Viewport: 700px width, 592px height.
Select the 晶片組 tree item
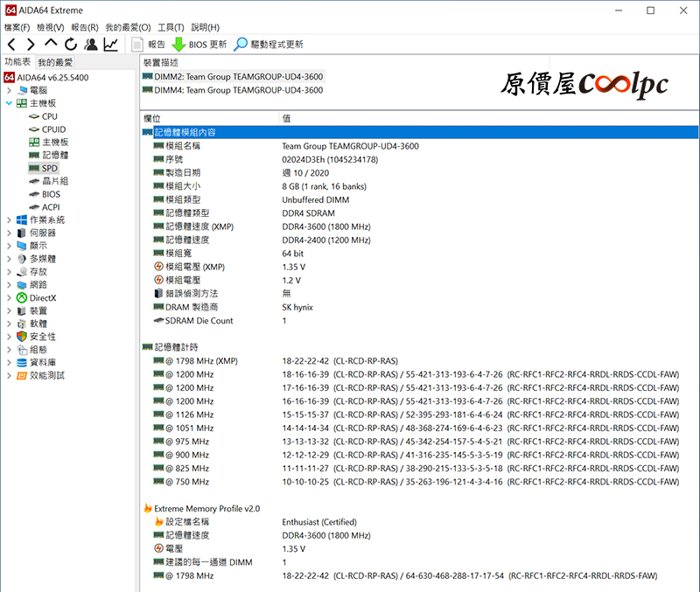[x=48, y=181]
